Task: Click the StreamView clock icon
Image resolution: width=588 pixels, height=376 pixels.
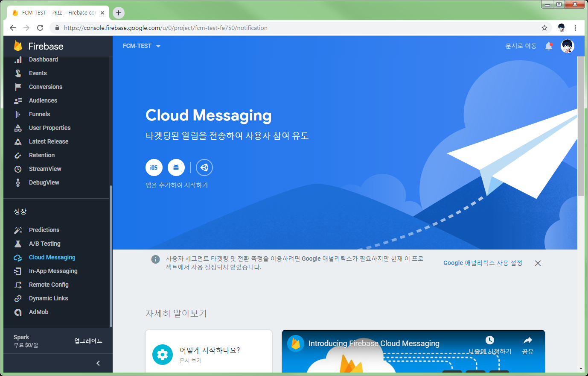Action: 18,169
